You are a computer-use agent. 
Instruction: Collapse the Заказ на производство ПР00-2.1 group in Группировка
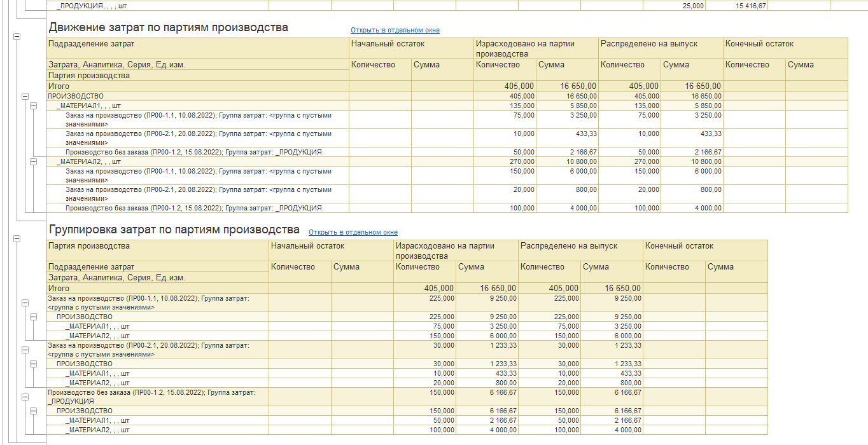[25, 350]
